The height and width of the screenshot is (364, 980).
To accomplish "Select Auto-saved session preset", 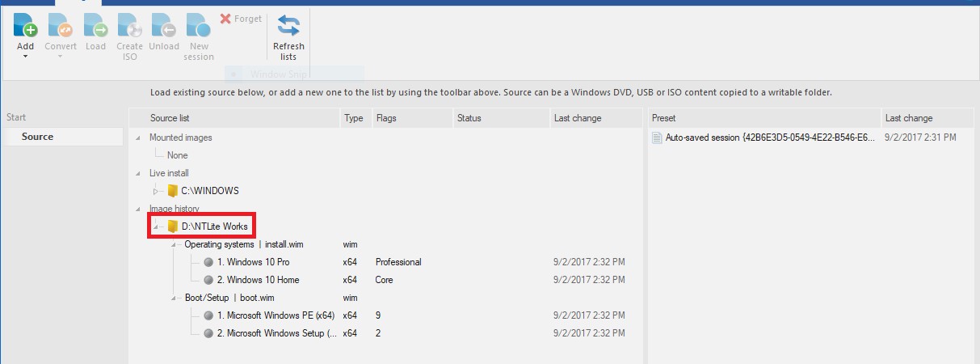I will (770, 138).
